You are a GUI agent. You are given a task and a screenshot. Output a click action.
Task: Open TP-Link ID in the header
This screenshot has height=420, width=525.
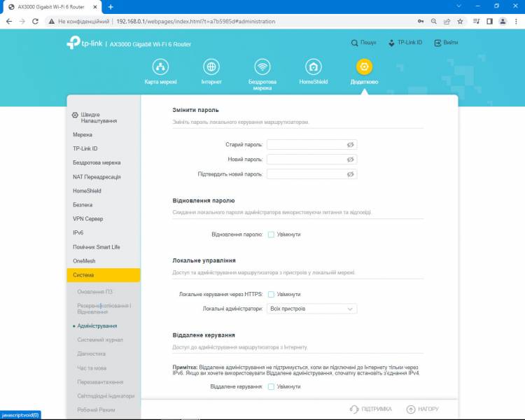[x=405, y=43]
